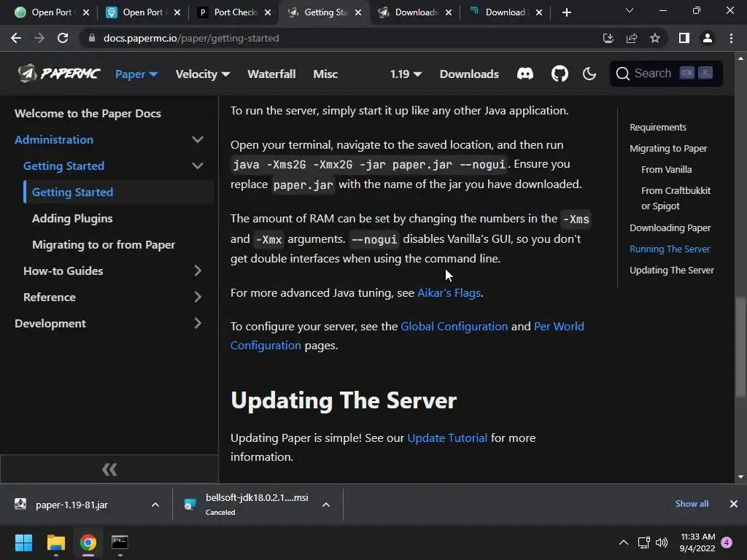Open notification center badge

point(727,542)
